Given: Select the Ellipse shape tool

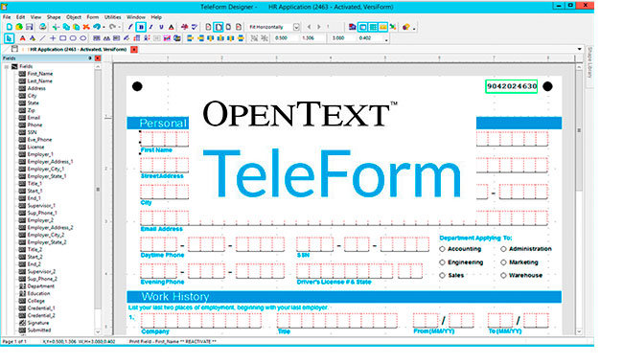Looking at the screenshot, I should pos(82,38).
